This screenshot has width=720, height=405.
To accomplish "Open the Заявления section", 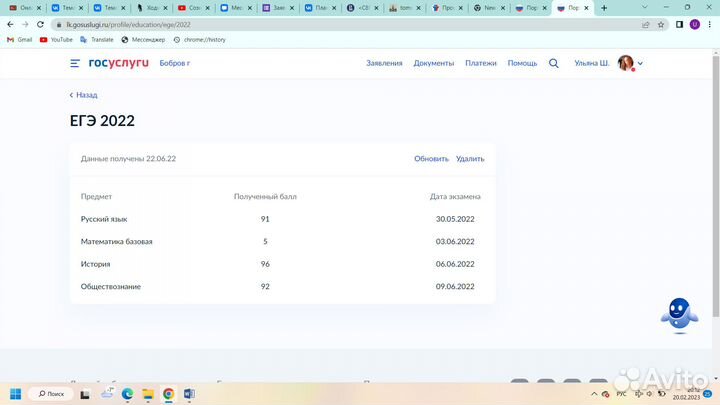I will pyautogui.click(x=384, y=63).
